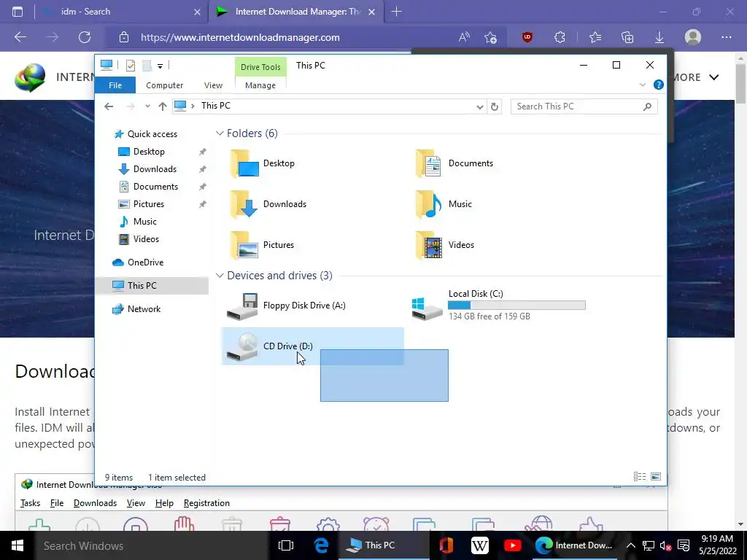Add this page to favorites in Edge
The image size is (747, 560).
coord(490,37)
